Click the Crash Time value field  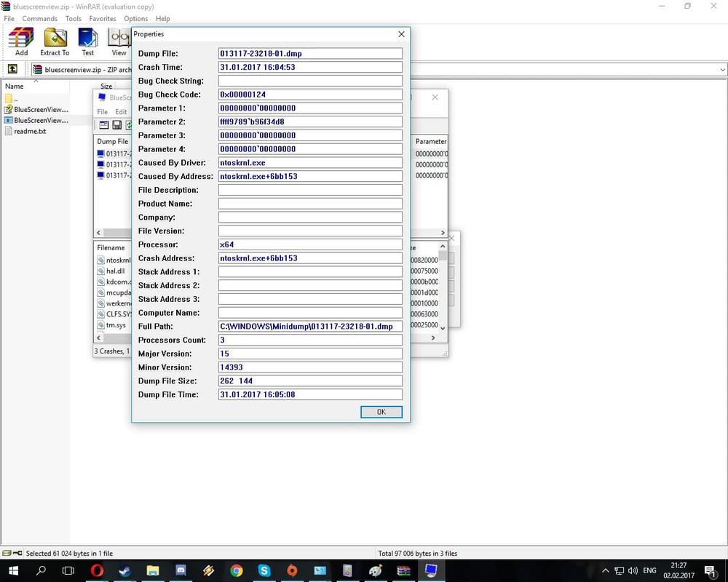click(310, 67)
